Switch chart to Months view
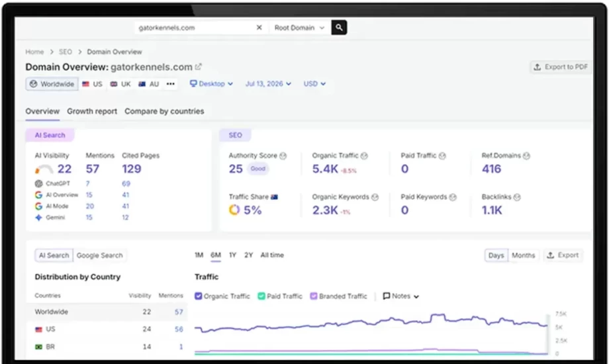Image resolution: width=609 pixels, height=364 pixels. point(523,255)
